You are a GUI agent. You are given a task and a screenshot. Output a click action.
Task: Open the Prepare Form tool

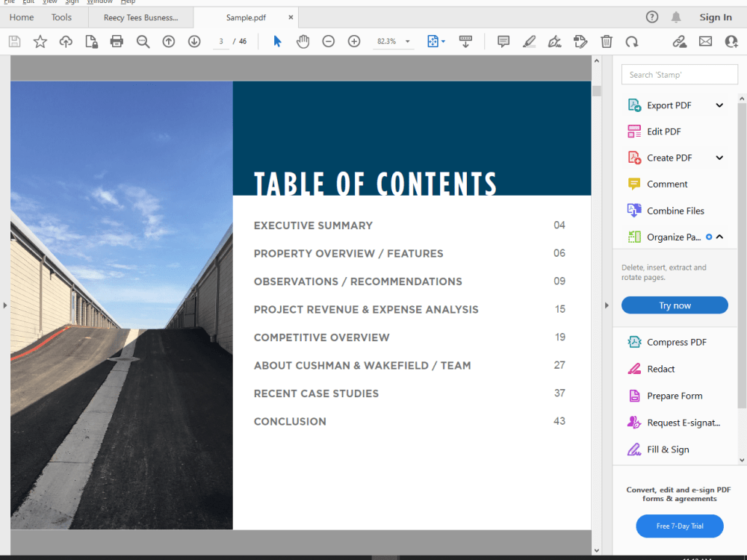675,396
